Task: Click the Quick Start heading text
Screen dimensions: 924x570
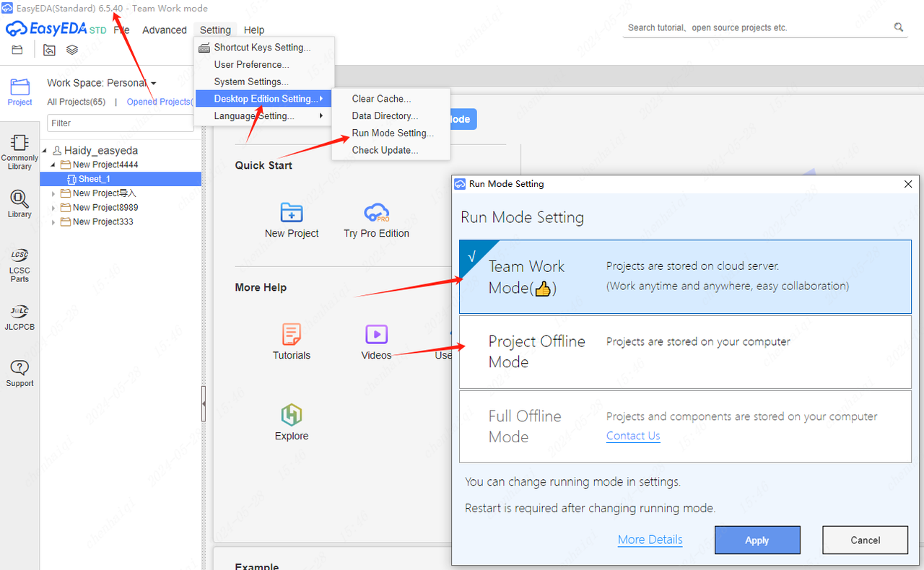Action: pos(263,165)
